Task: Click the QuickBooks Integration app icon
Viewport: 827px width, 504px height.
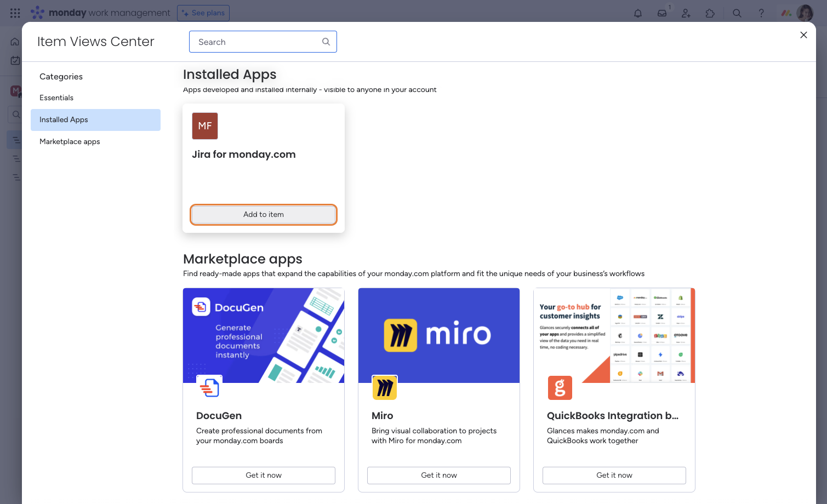Action: [560, 388]
